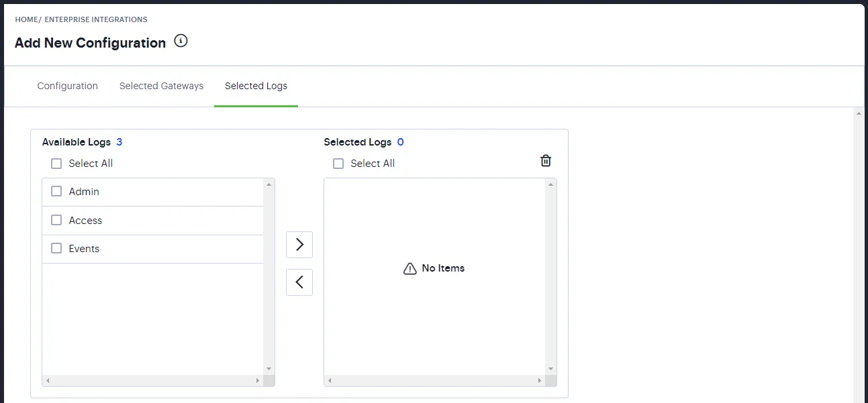Click the Available Logs up scroll arrow
868x403 pixels.
click(x=269, y=184)
